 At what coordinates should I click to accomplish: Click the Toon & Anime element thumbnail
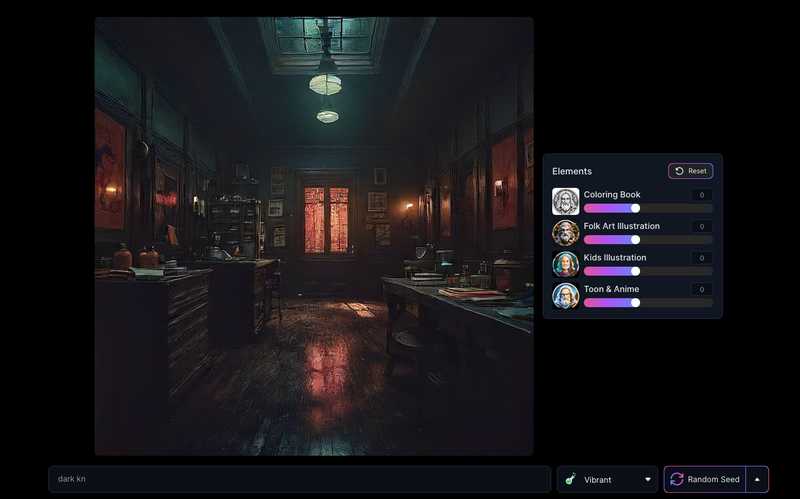pyautogui.click(x=565, y=296)
